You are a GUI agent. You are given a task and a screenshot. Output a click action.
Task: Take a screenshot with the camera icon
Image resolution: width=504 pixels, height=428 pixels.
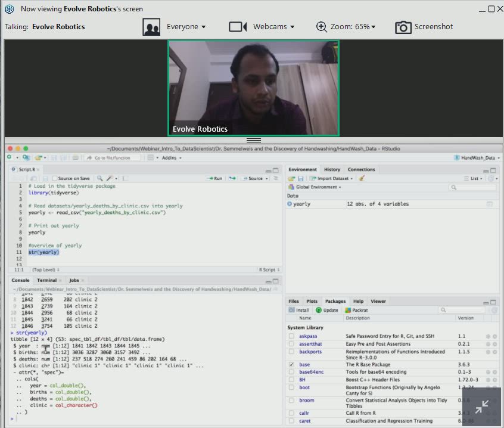click(403, 27)
